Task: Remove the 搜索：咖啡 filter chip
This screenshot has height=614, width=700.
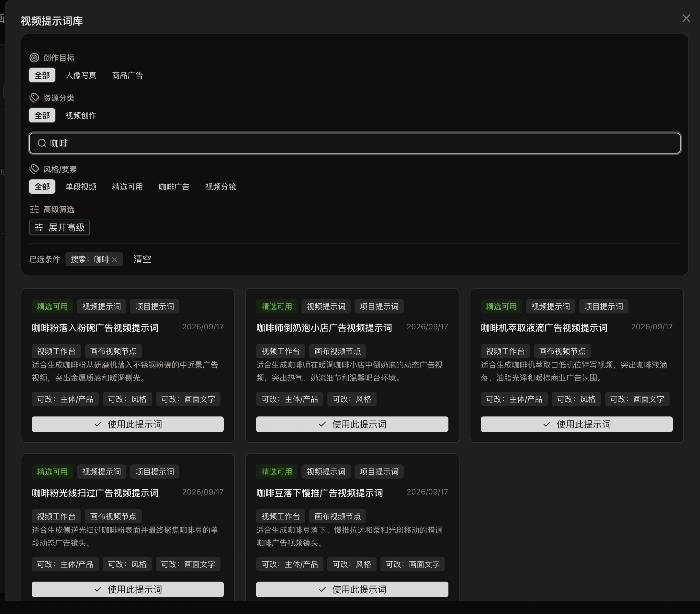Action: [x=115, y=260]
